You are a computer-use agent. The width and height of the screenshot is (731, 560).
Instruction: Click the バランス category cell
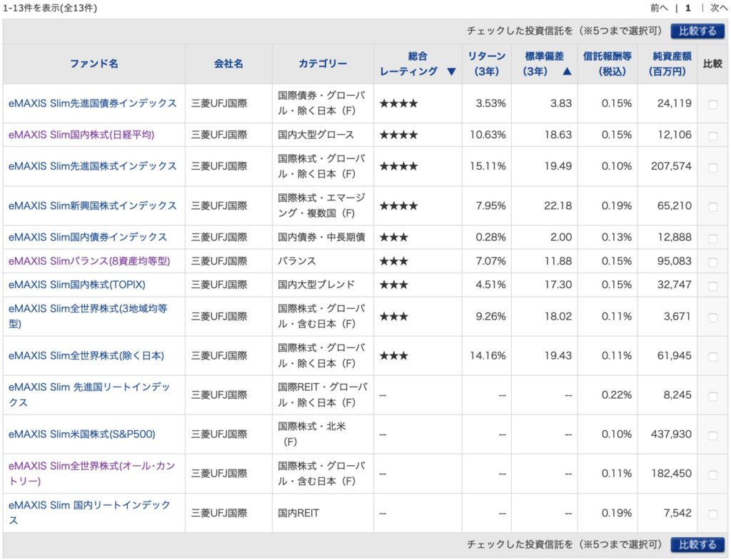tap(296, 261)
